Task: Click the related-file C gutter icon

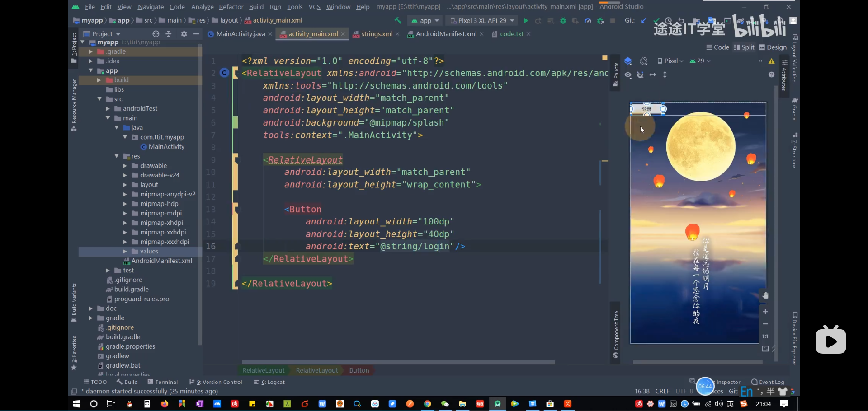Action: point(224,73)
